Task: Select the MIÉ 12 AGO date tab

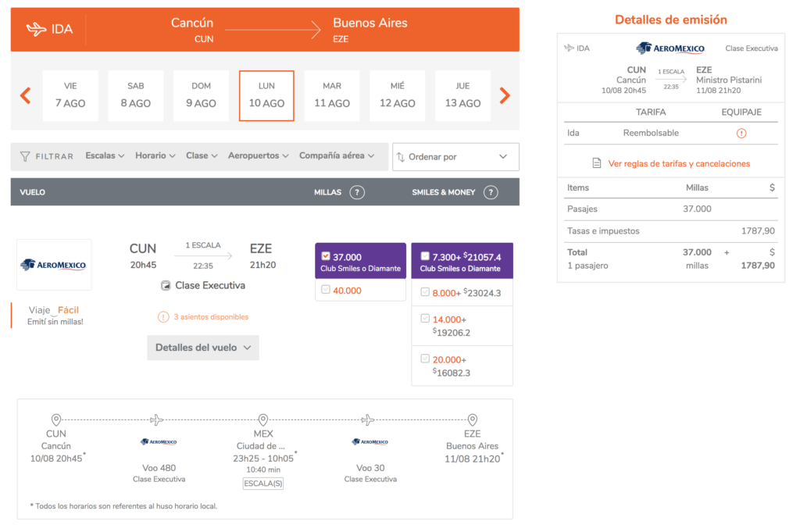Action: pos(398,95)
